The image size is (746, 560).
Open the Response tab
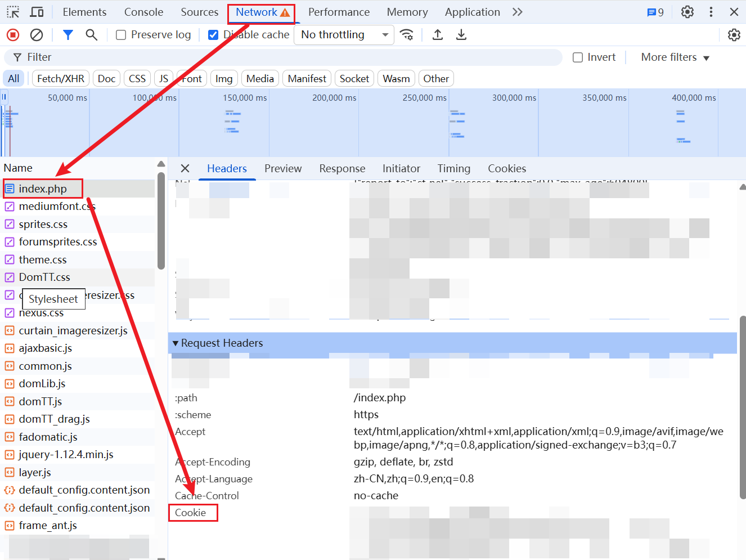(x=342, y=168)
